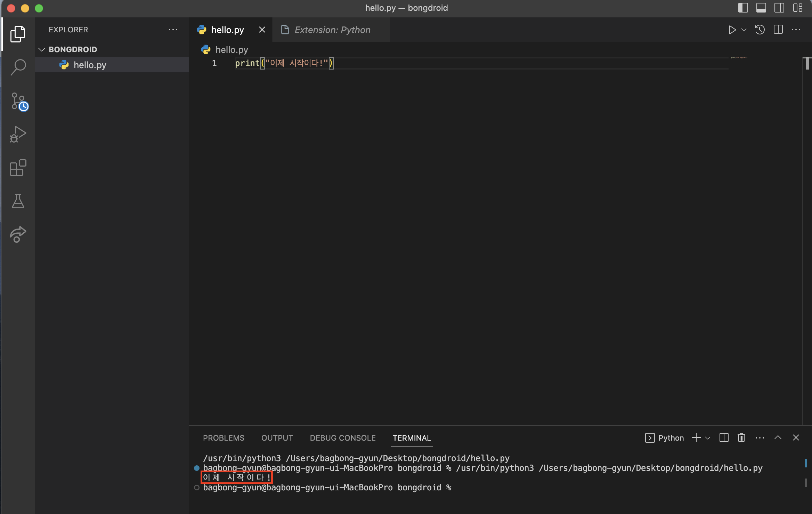812x514 pixels.
Task: Click the terminal scrollbar marker
Action: coord(806,463)
